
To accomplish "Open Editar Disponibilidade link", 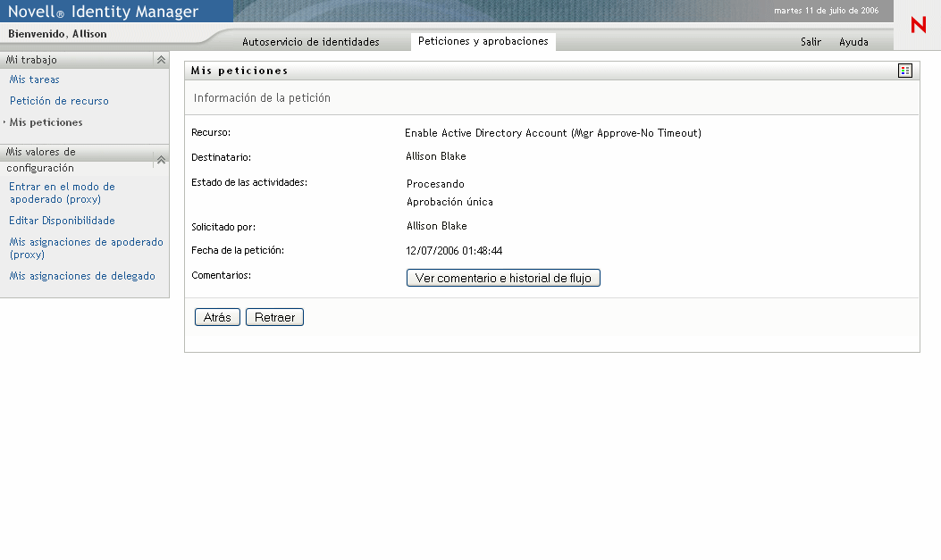I will click(62, 221).
